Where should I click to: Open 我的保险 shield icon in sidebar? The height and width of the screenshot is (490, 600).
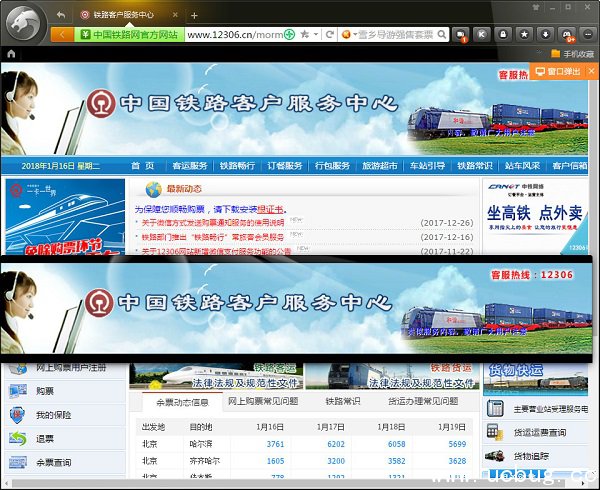18,415
